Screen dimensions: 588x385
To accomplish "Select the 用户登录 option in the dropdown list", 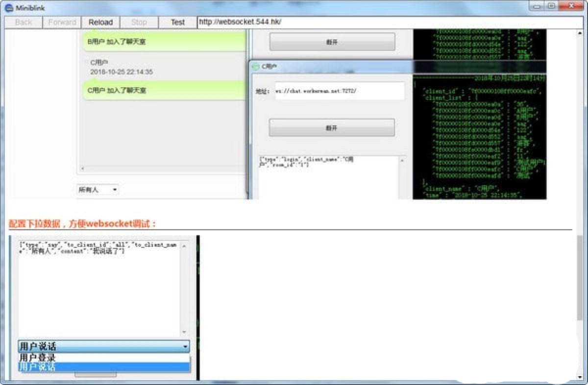I will click(104, 358).
